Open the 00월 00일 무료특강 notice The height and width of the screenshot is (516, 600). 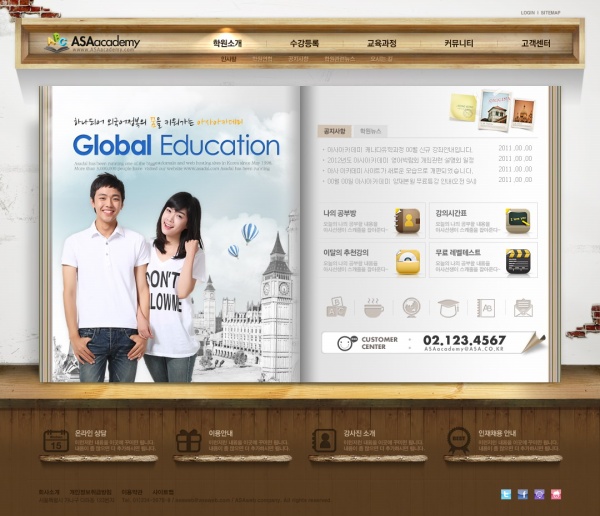[x=402, y=181]
